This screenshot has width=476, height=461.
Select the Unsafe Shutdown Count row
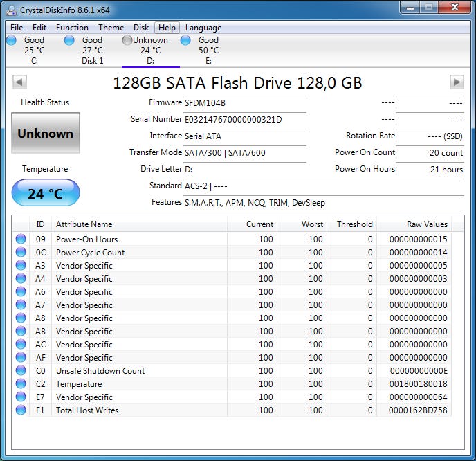pos(100,371)
